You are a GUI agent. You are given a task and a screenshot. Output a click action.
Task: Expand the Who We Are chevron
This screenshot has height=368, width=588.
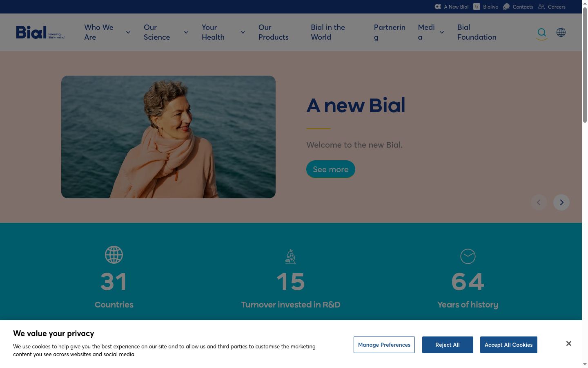[x=128, y=32]
